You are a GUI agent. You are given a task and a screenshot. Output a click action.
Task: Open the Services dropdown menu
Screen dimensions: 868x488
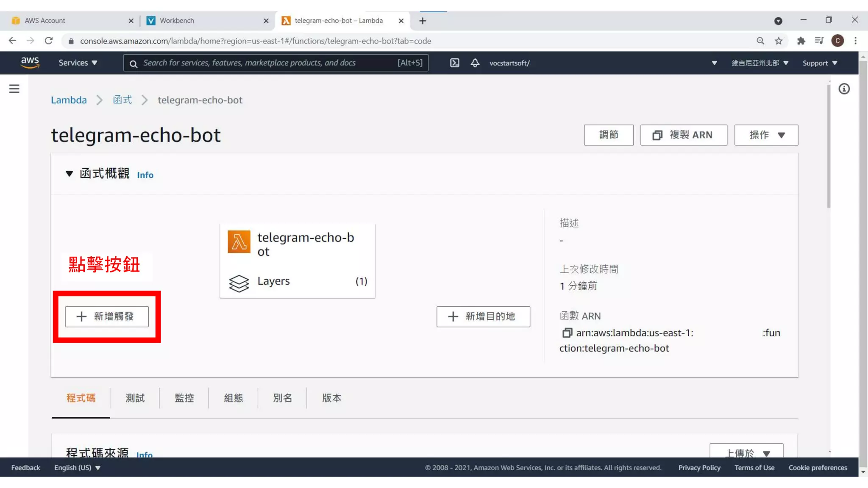tap(78, 63)
